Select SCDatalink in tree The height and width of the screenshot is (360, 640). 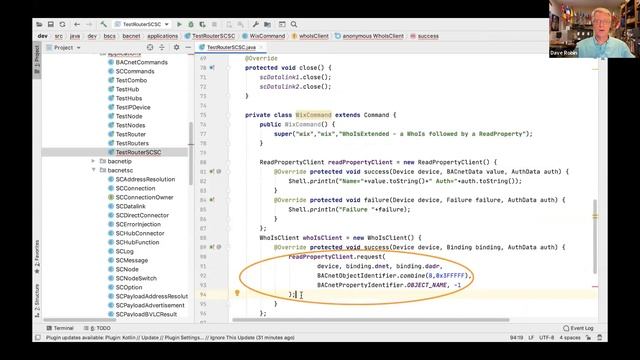131,206
